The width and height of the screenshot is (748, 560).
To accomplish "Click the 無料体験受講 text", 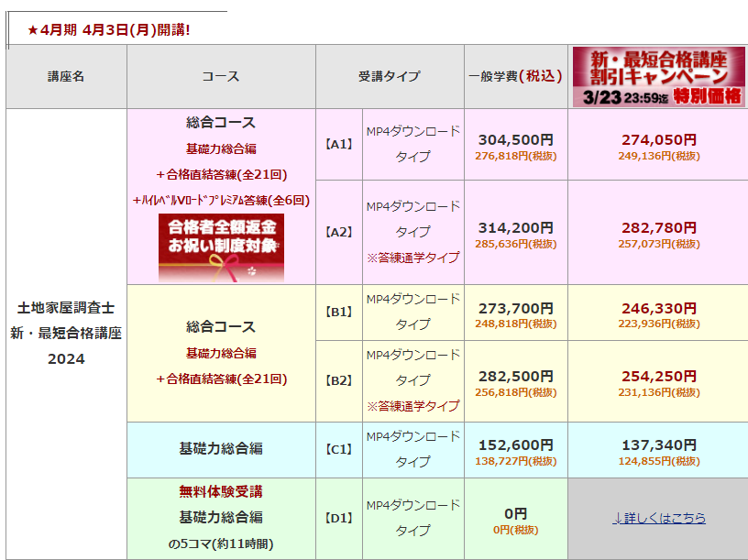I will tap(221, 492).
